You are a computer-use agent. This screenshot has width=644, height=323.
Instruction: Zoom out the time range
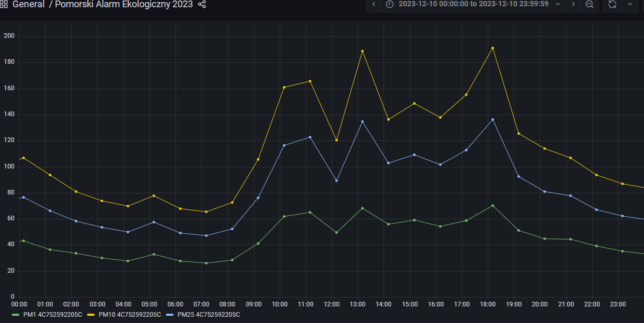(x=590, y=4)
